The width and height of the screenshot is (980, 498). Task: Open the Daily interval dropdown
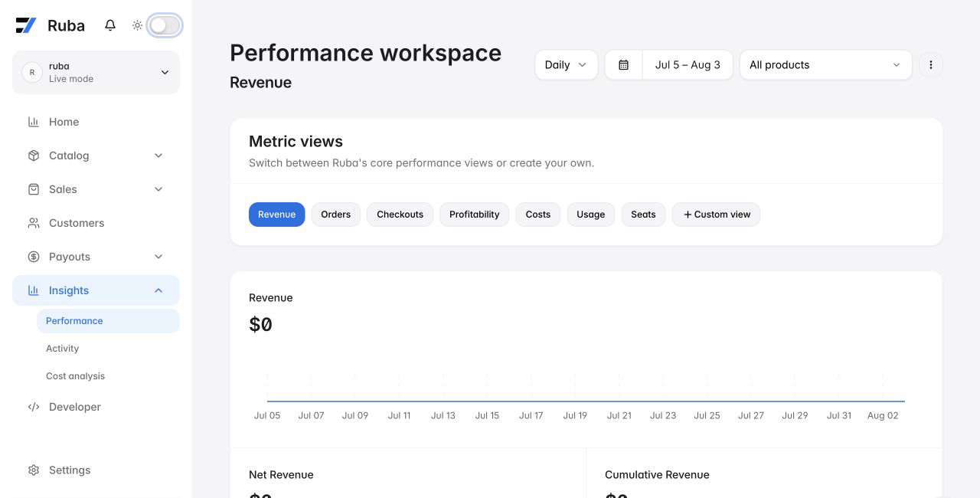click(566, 65)
